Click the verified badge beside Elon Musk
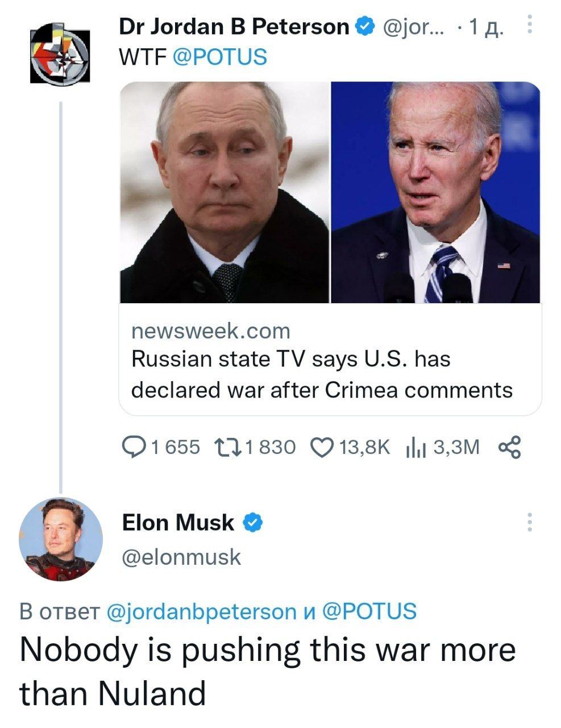The image size is (561, 728). 252,522
